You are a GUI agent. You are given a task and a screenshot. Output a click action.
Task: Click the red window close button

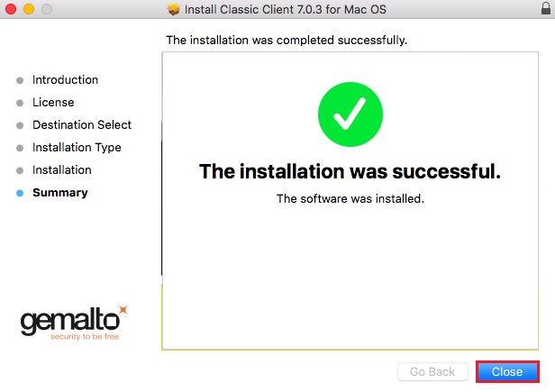click(x=11, y=9)
